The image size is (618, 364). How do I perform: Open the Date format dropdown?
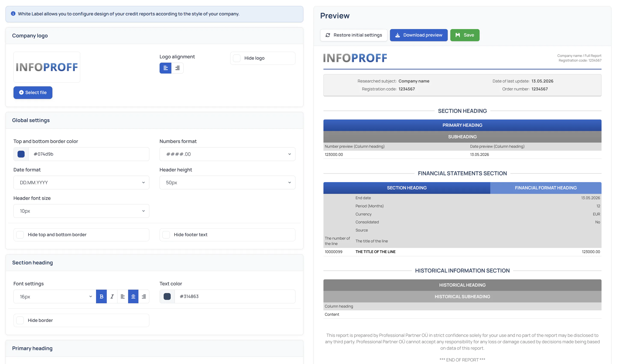pyautogui.click(x=81, y=183)
